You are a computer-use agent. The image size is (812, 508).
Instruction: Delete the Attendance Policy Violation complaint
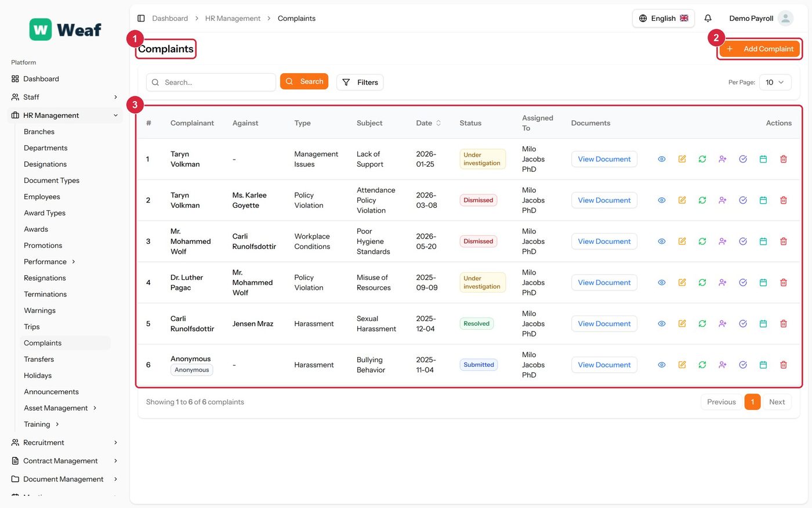pyautogui.click(x=784, y=200)
